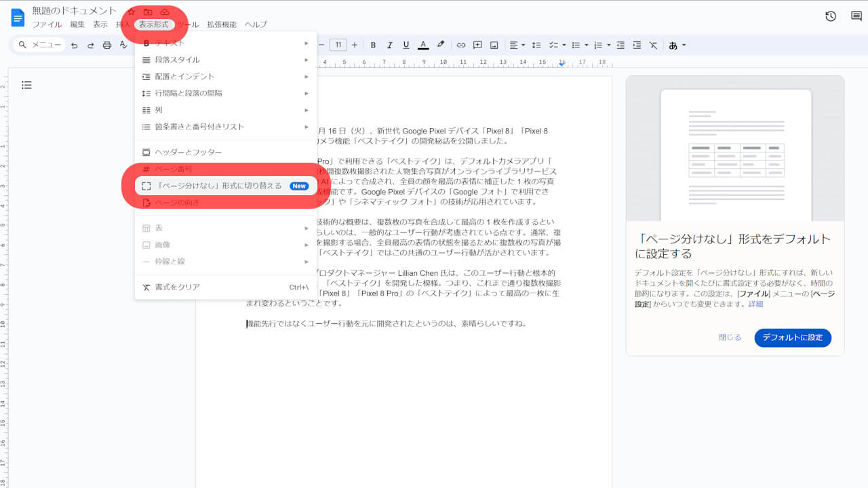This screenshot has width=868, height=488.
Task: Open the Google Docs home icon
Action: tap(17, 18)
